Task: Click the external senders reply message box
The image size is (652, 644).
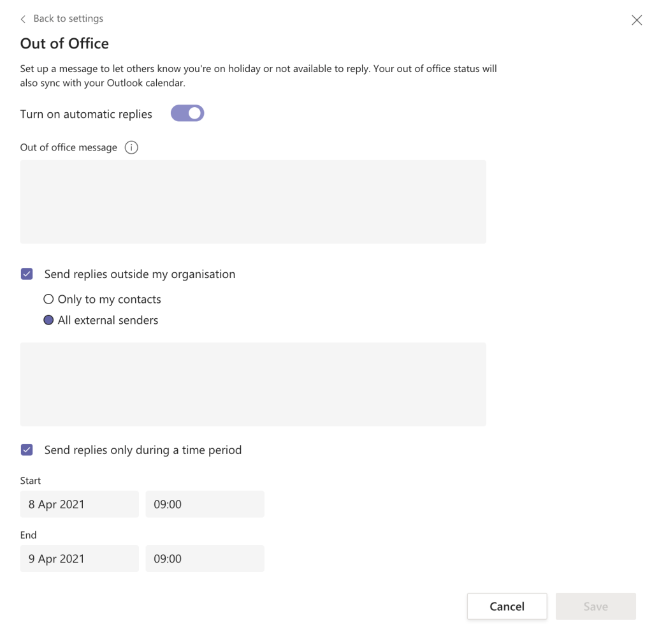Action: click(253, 384)
